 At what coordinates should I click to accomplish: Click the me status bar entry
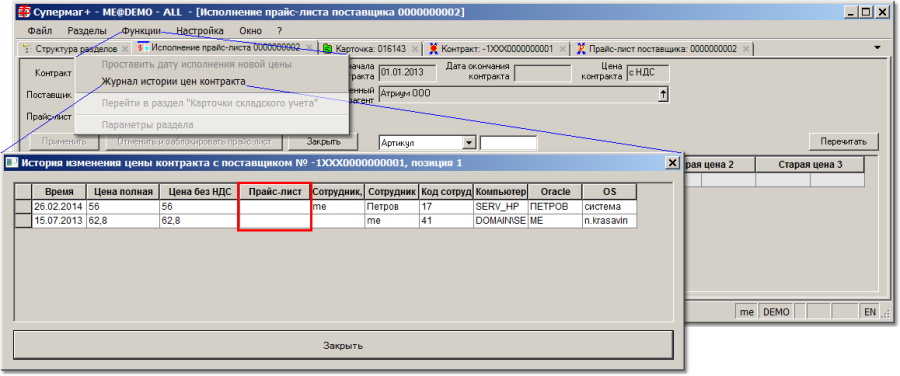(x=746, y=312)
